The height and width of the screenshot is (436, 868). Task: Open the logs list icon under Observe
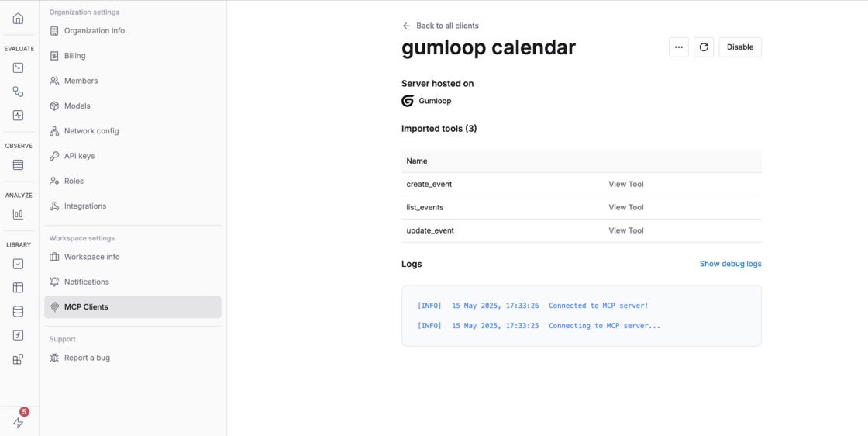(19, 165)
